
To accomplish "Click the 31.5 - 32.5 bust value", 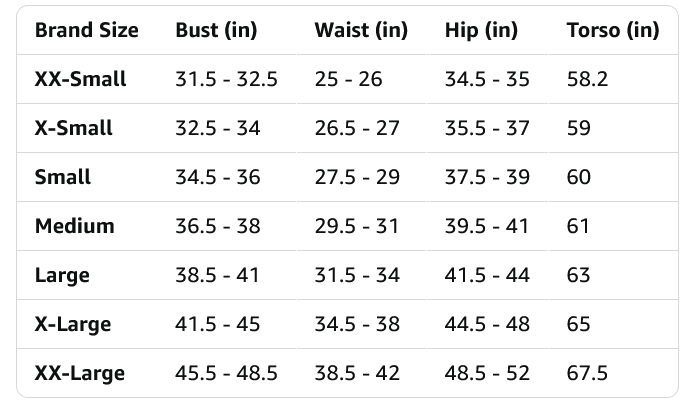I will (x=226, y=79).
